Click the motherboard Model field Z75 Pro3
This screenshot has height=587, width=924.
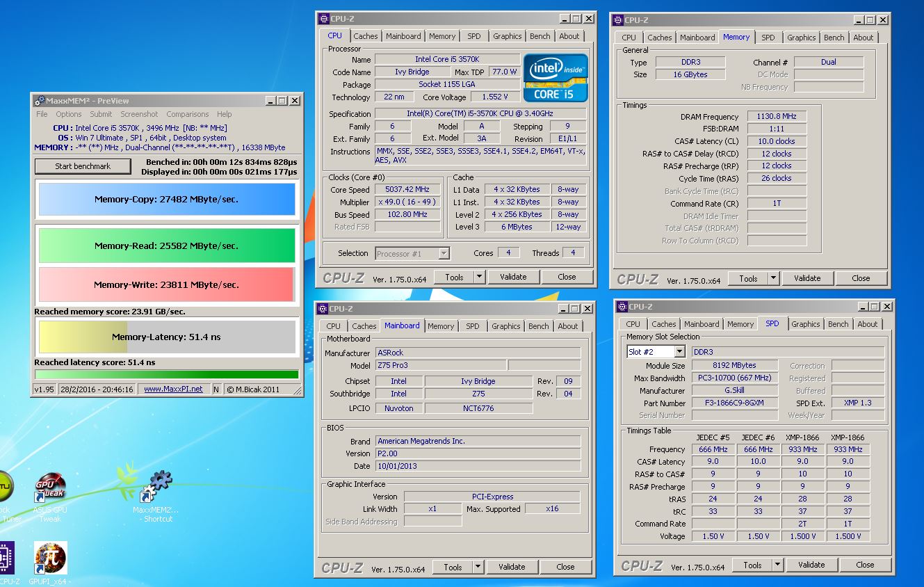[441, 365]
